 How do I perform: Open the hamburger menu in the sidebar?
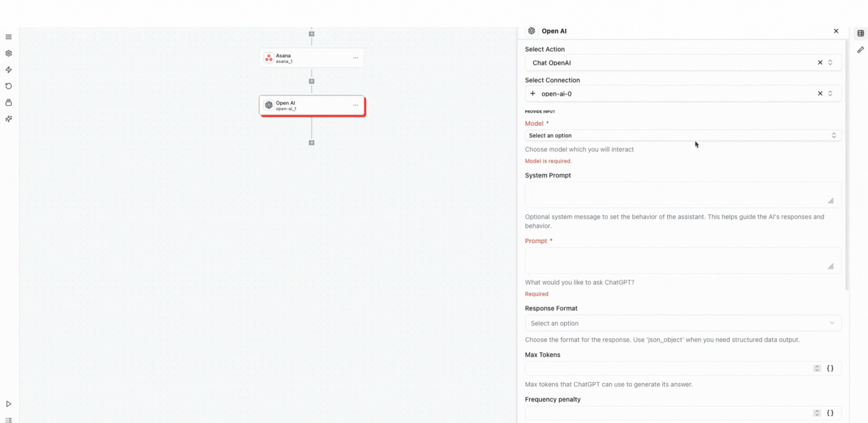coord(9,36)
